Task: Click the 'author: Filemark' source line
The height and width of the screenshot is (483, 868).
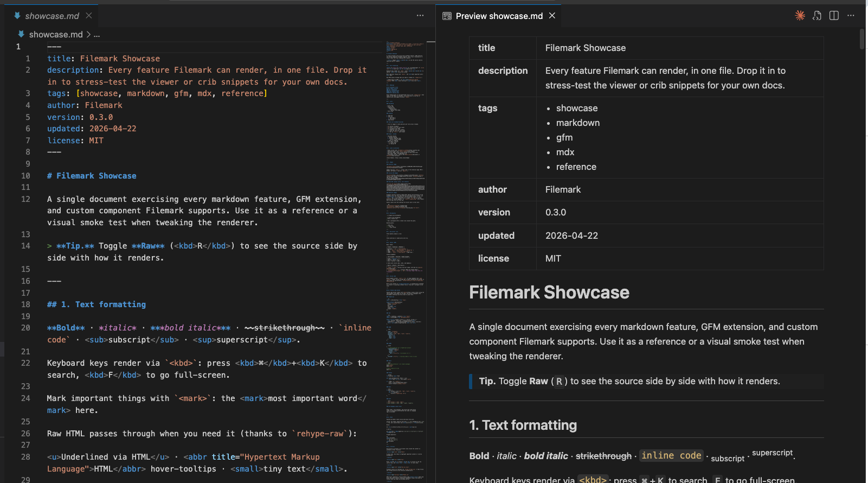Action: click(x=85, y=105)
